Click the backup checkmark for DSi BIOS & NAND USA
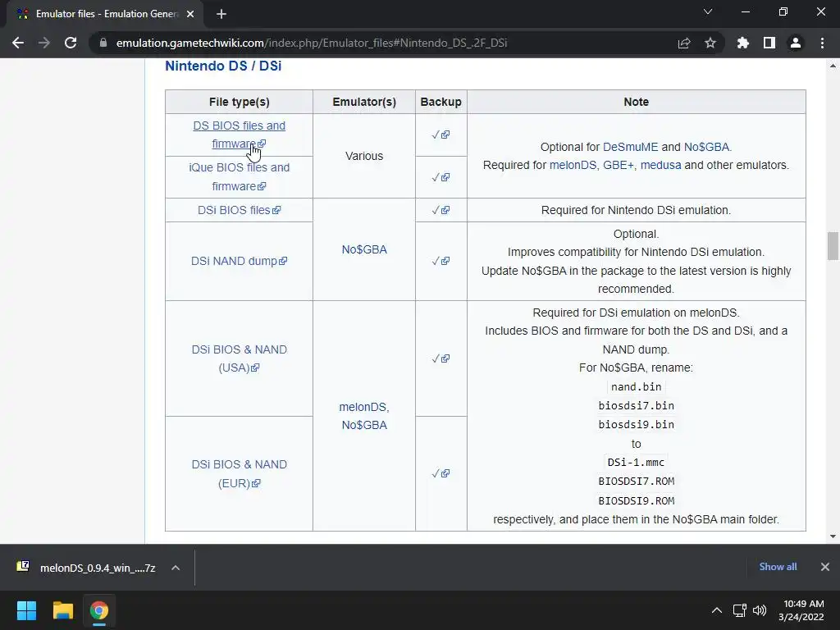The width and height of the screenshot is (840, 630). tap(441, 358)
